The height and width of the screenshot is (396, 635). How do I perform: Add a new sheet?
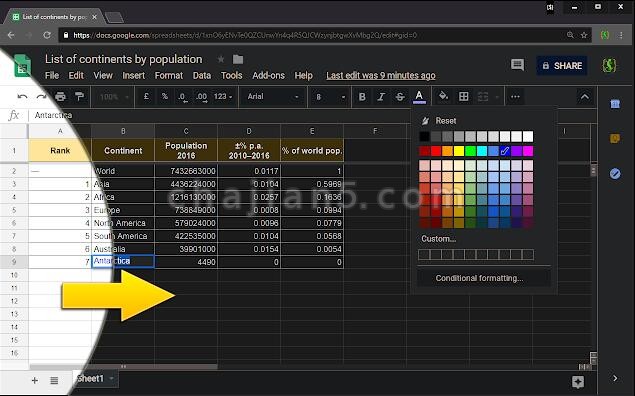pyautogui.click(x=35, y=380)
